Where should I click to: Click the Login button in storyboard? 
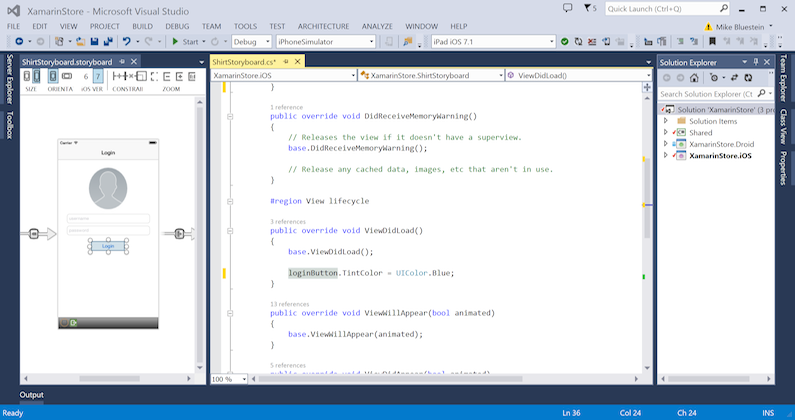[108, 246]
